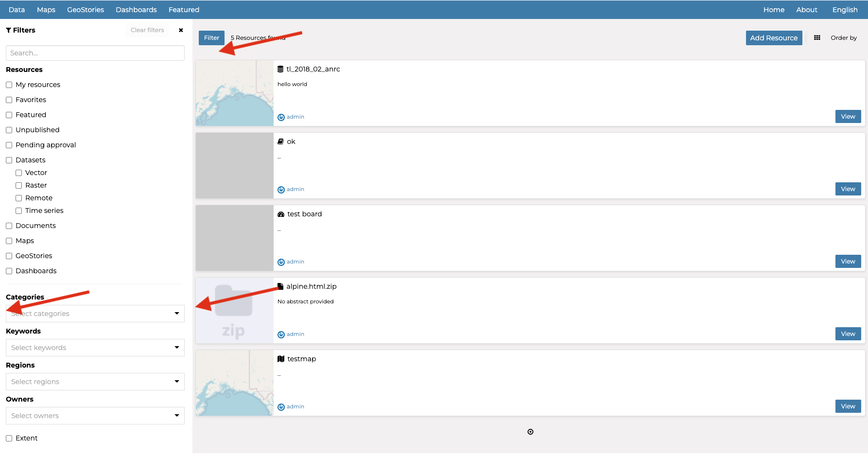
Task: Enable the Extent filter checkbox
Action: [x=9, y=438]
